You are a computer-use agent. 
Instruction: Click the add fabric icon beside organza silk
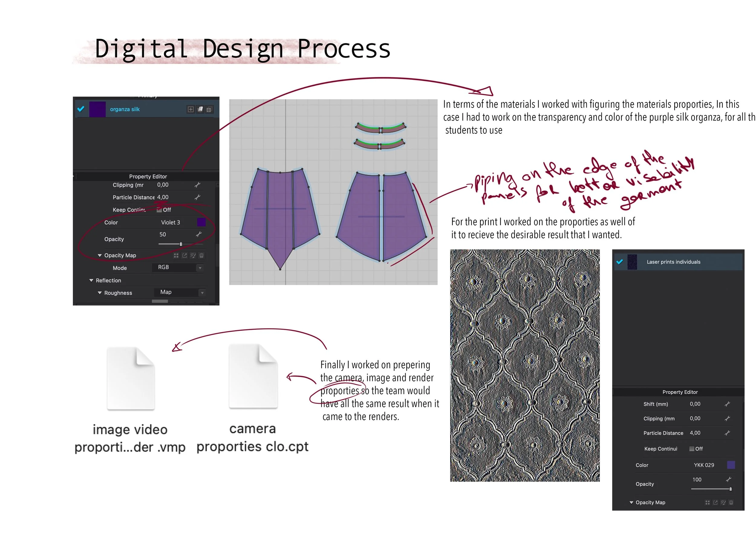point(191,109)
